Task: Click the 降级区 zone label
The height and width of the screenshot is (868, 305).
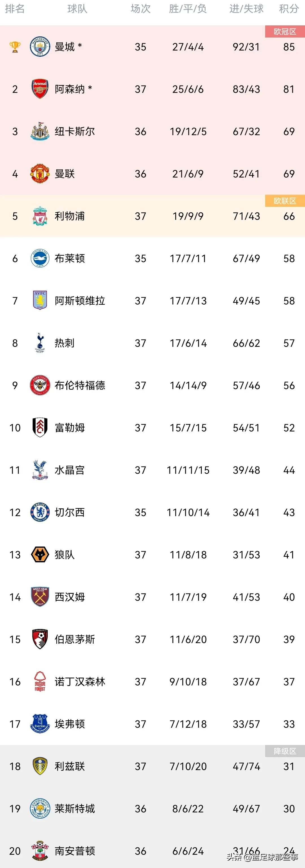Action: tap(285, 751)
